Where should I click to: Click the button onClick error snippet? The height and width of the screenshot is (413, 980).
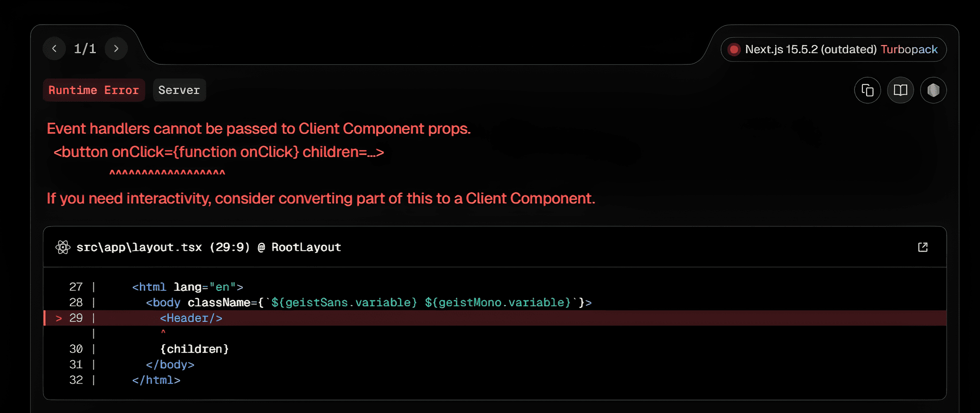(x=218, y=152)
